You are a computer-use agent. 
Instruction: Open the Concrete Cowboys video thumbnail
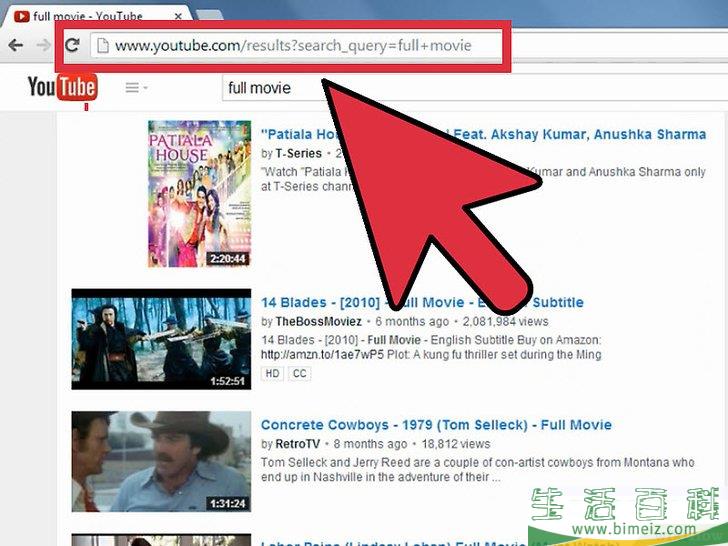tap(161, 462)
